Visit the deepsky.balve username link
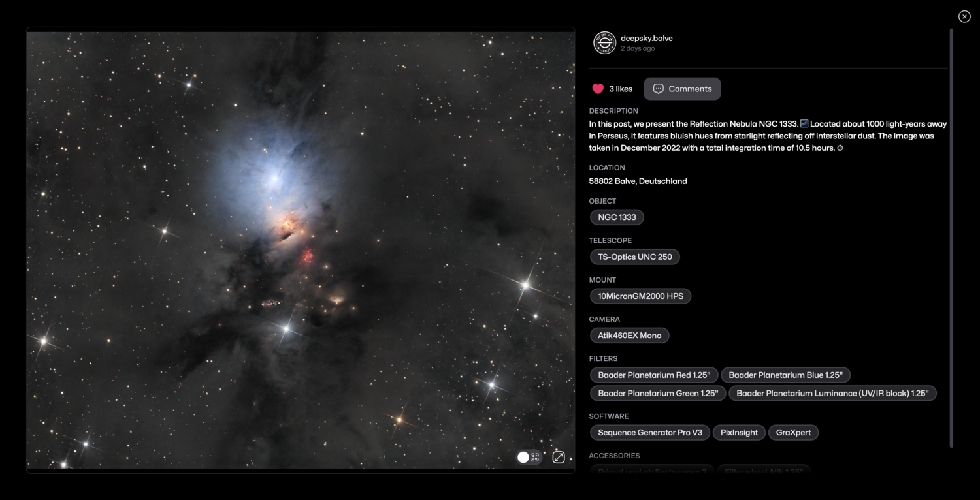The height and width of the screenshot is (500, 980). click(x=646, y=38)
